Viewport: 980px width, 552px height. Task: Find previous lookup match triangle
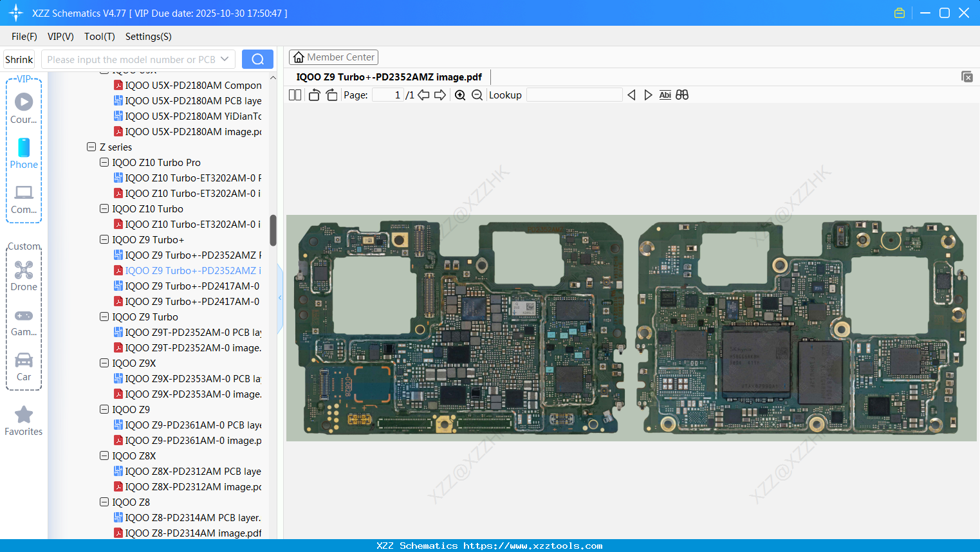(x=631, y=95)
